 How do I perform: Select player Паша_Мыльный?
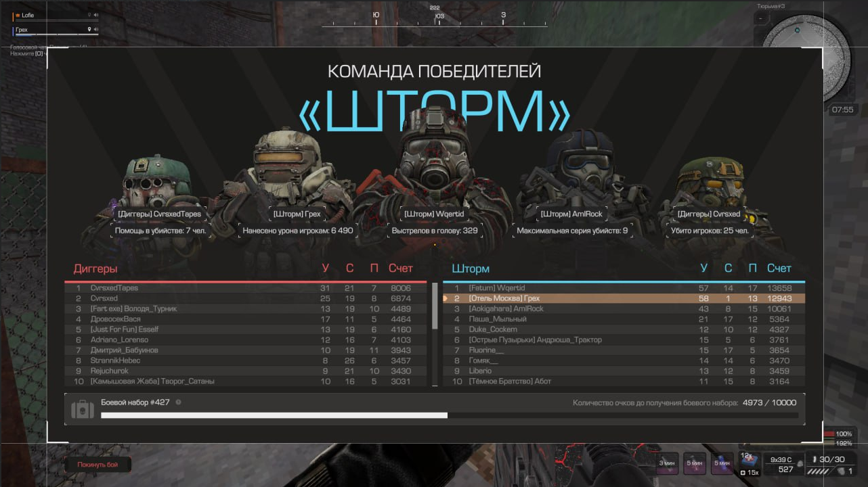tap(624, 319)
